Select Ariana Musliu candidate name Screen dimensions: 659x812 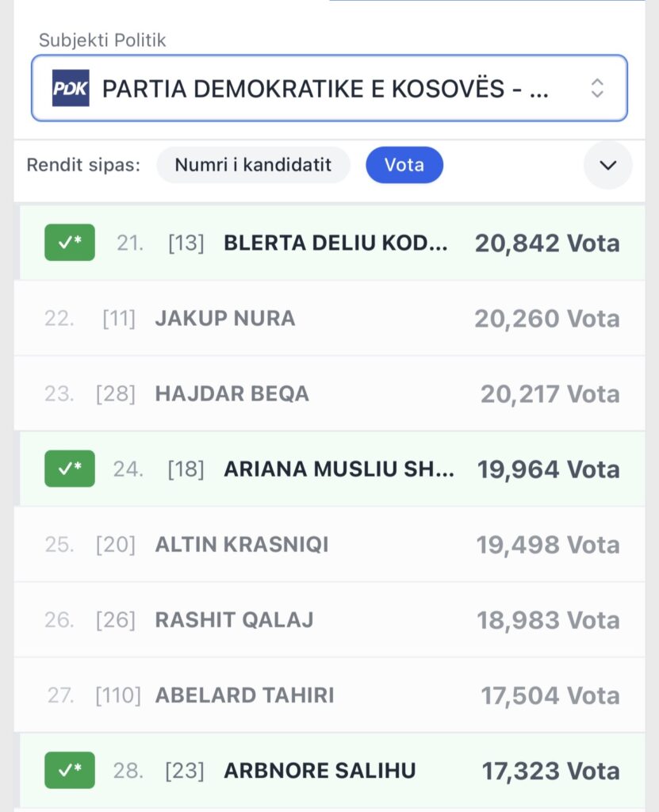coord(339,469)
